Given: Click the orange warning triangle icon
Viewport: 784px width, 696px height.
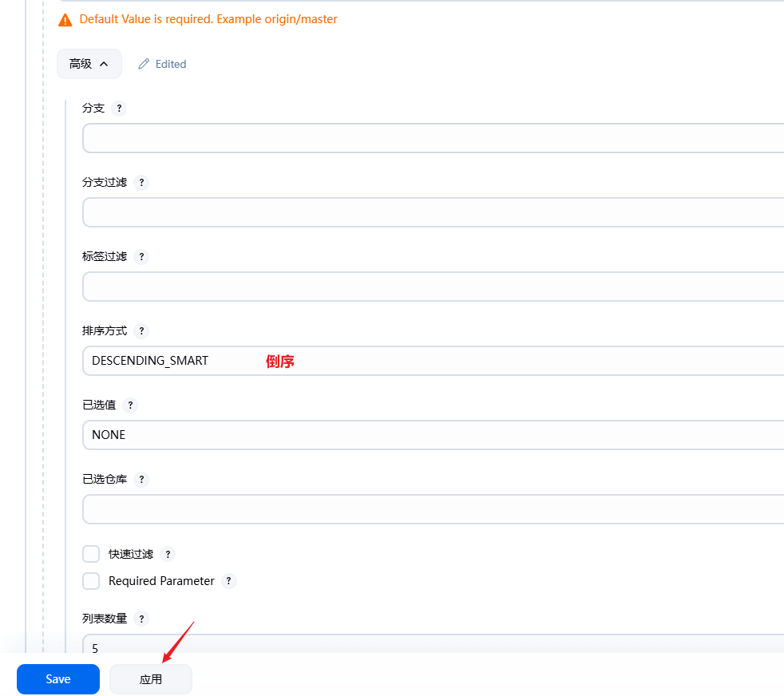Looking at the screenshot, I should [x=65, y=20].
